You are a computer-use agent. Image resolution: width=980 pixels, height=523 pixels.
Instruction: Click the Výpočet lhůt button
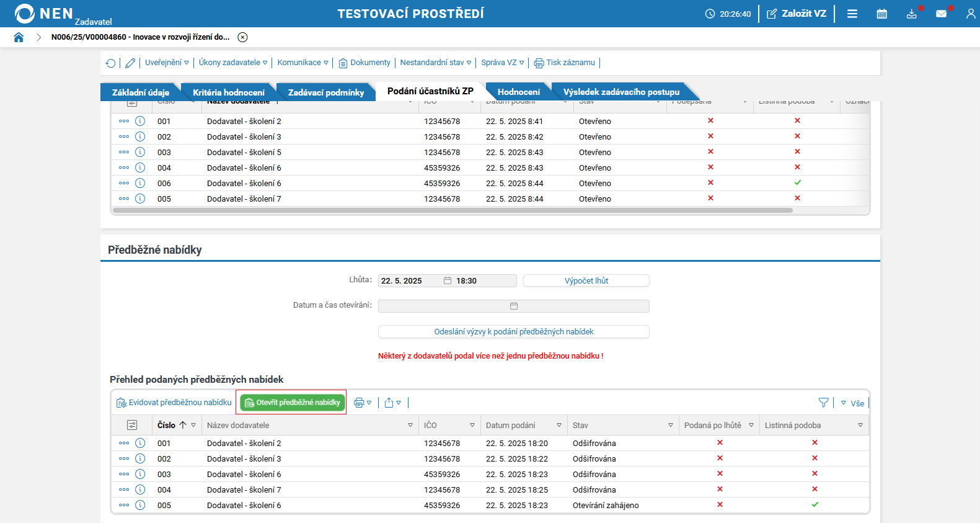586,281
